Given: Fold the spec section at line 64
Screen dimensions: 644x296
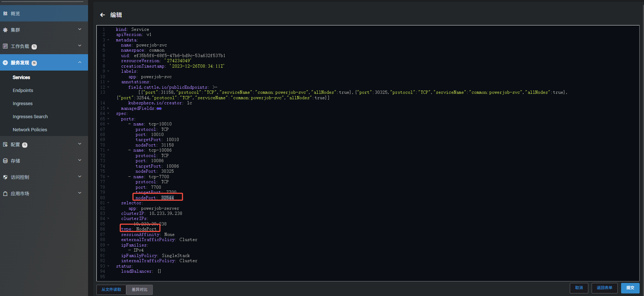Looking at the screenshot, I should (108, 113).
